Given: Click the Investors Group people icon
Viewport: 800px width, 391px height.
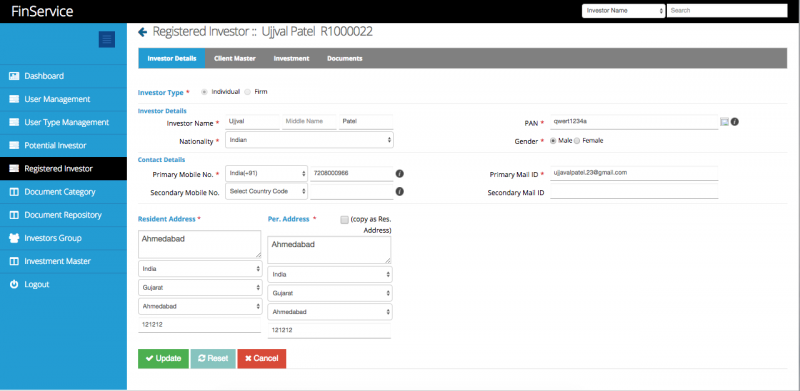Looking at the screenshot, I should click(14, 238).
